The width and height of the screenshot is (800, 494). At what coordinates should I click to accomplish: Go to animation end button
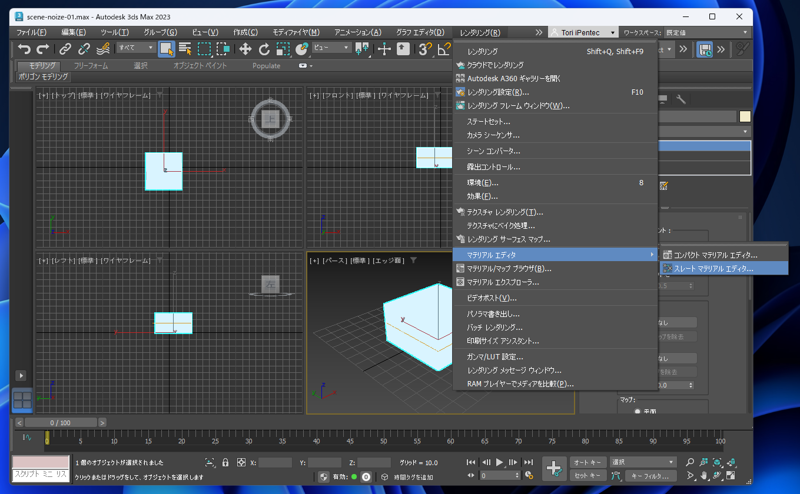coord(529,462)
